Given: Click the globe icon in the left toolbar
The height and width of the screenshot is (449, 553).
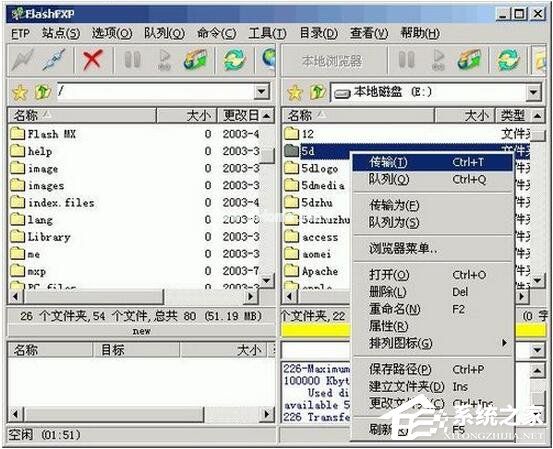Looking at the screenshot, I should (x=269, y=59).
